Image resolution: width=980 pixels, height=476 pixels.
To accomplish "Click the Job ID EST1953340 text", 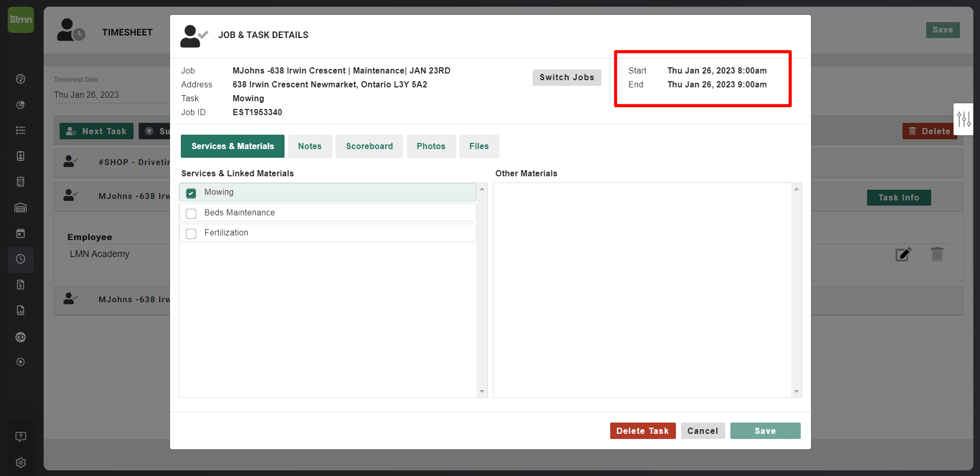I will [257, 112].
